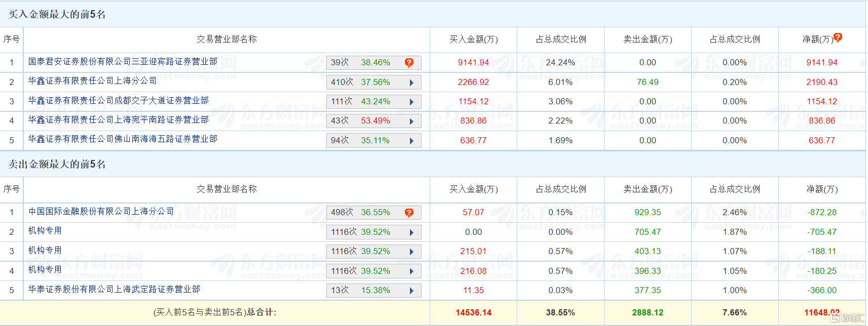
Task: Open 中国国际金融上海分公司 link
Action: [x=101, y=211]
